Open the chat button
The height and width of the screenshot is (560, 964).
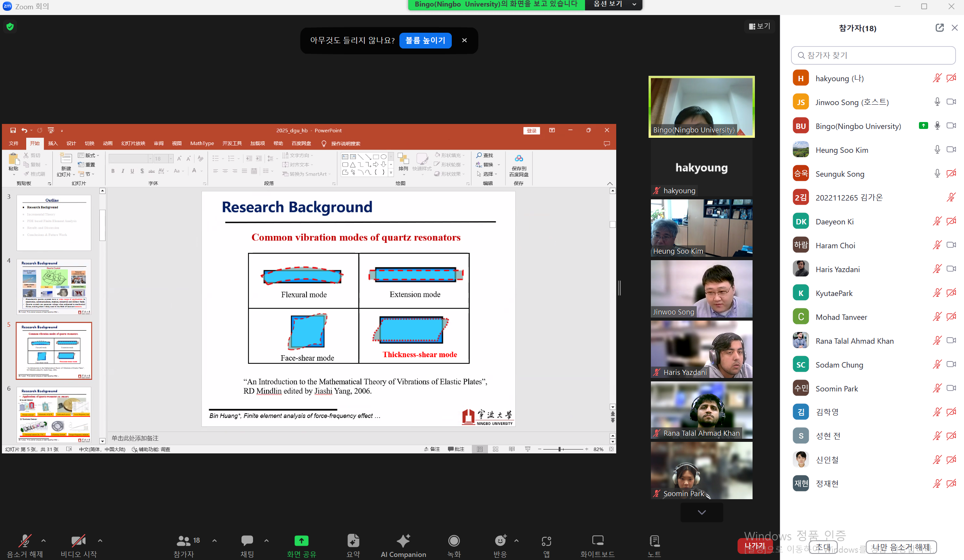pyautogui.click(x=247, y=545)
